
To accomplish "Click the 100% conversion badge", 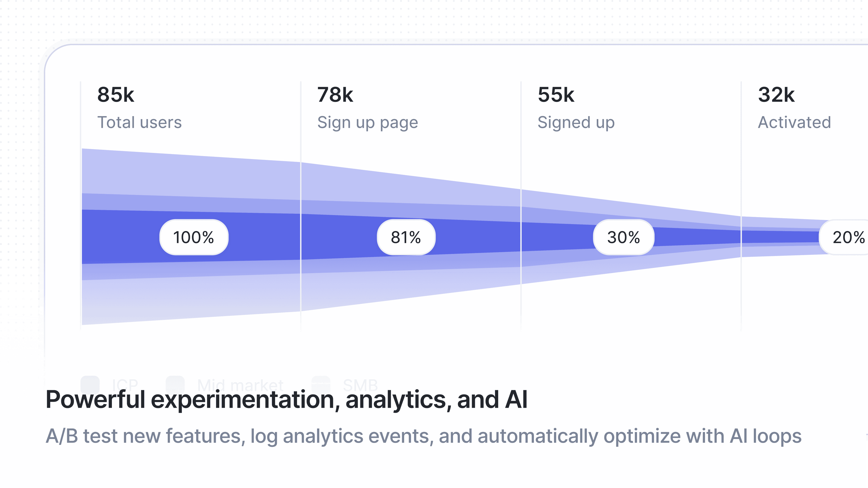I will point(194,237).
